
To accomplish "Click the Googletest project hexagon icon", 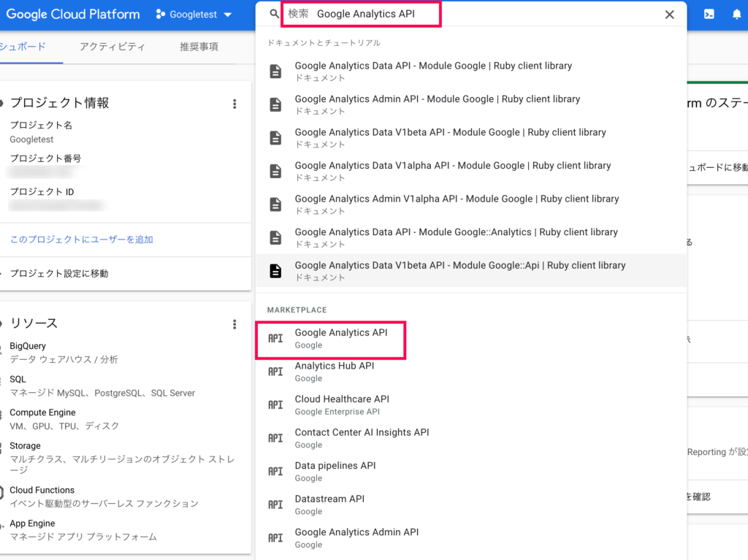I will click(160, 15).
